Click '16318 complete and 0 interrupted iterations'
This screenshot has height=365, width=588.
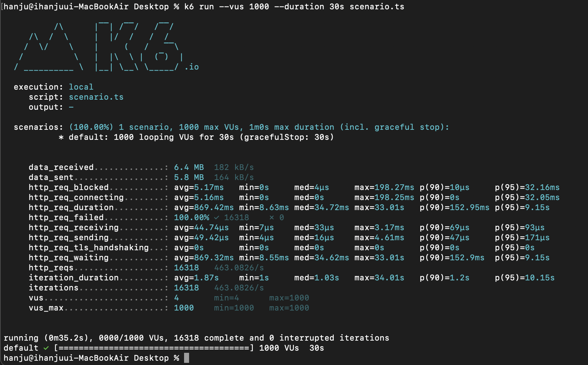281,338
